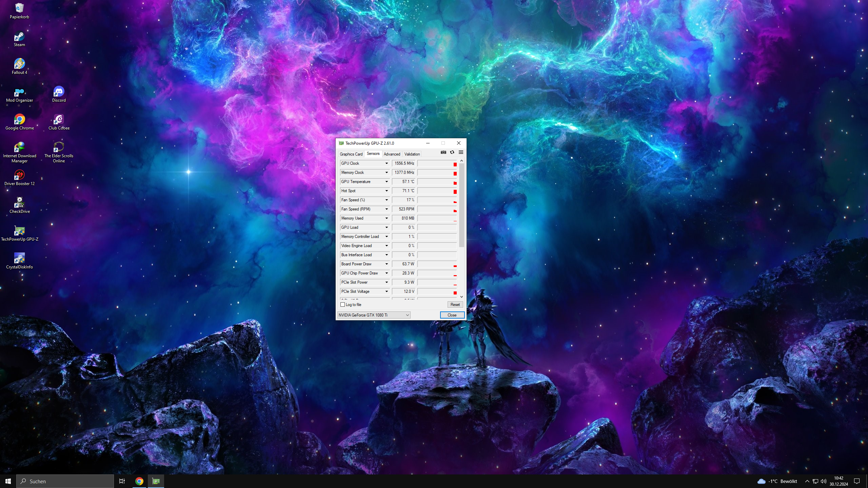Click the GPU-Z refresh icon
Screen dimensions: 868x488
point(452,152)
